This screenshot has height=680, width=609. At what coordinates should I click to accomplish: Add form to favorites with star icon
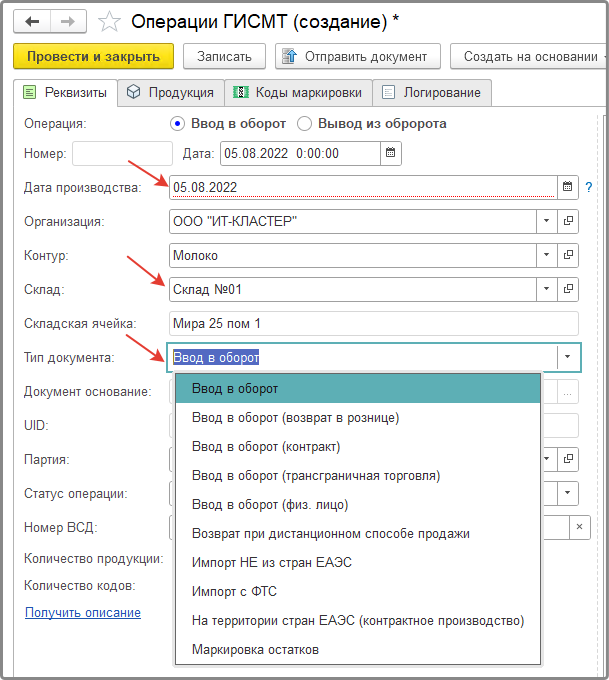click(x=109, y=22)
